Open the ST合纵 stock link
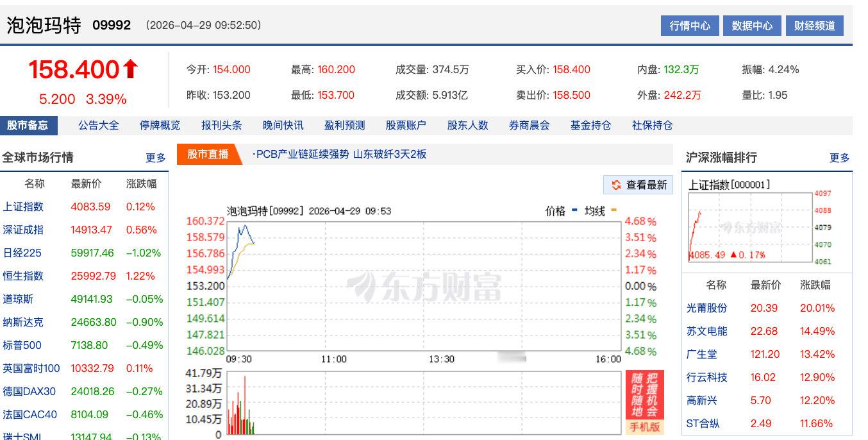 click(703, 423)
